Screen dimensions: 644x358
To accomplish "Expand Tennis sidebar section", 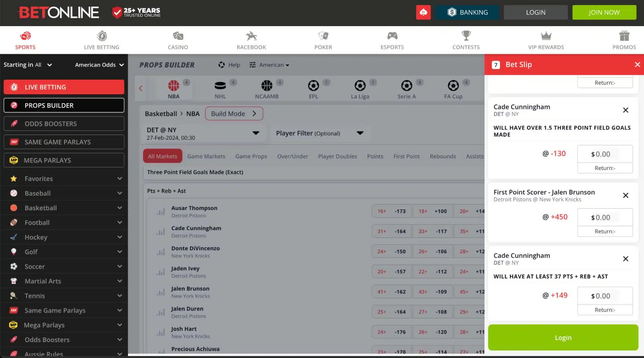I will pyautogui.click(x=64, y=296).
